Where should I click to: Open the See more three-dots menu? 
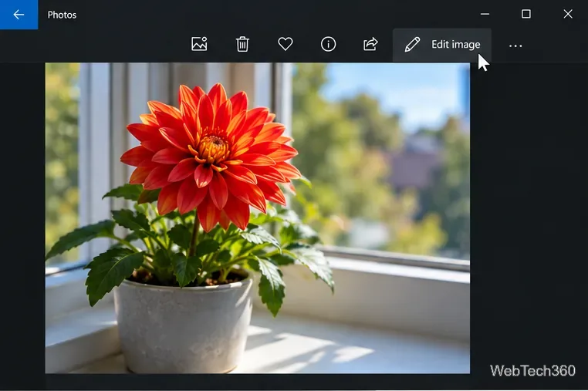pyautogui.click(x=515, y=46)
